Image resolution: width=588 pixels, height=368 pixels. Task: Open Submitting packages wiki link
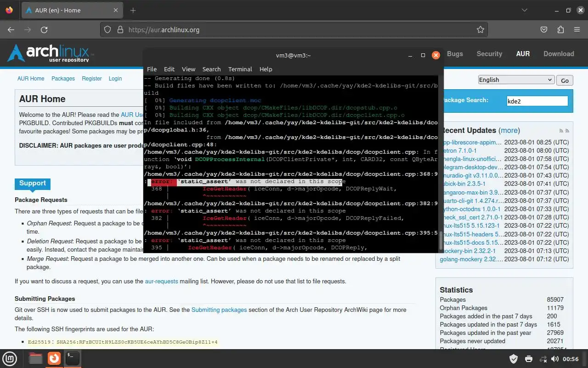click(219, 310)
